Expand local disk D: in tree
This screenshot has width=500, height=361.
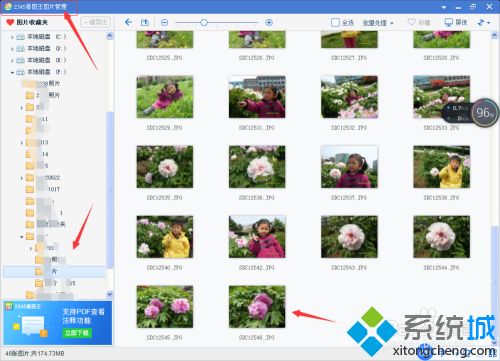click(x=12, y=49)
